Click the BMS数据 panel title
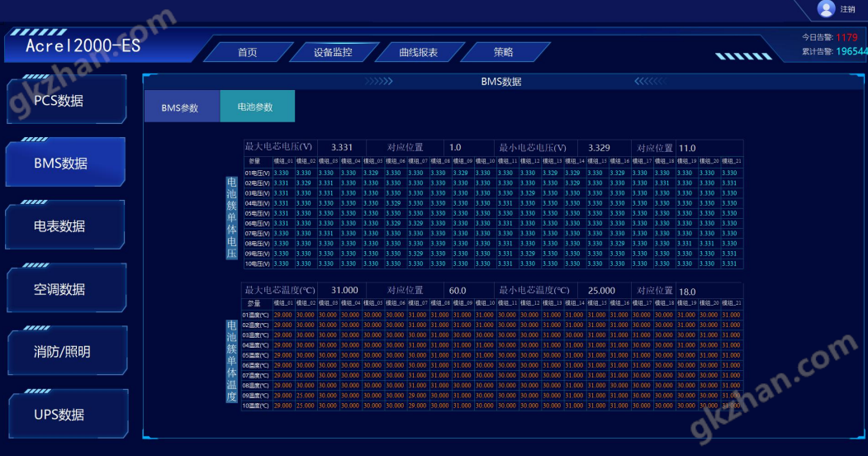 (x=501, y=81)
